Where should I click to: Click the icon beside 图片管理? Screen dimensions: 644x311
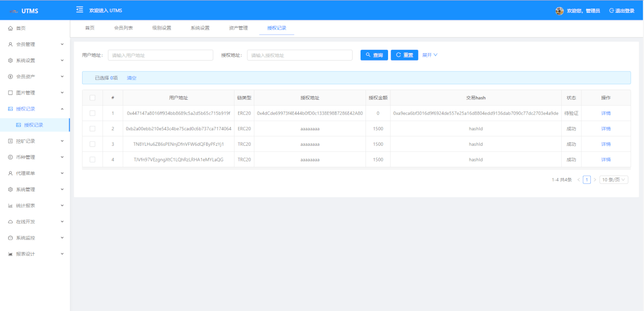(x=10, y=93)
